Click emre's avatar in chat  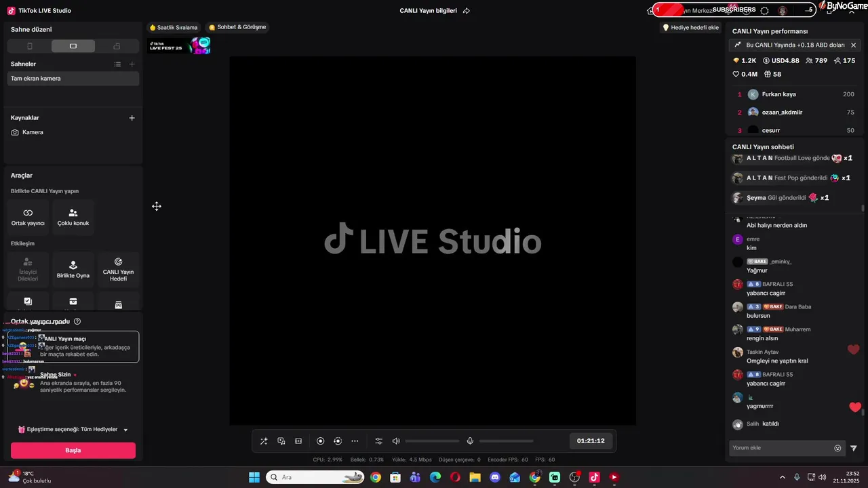tap(738, 239)
